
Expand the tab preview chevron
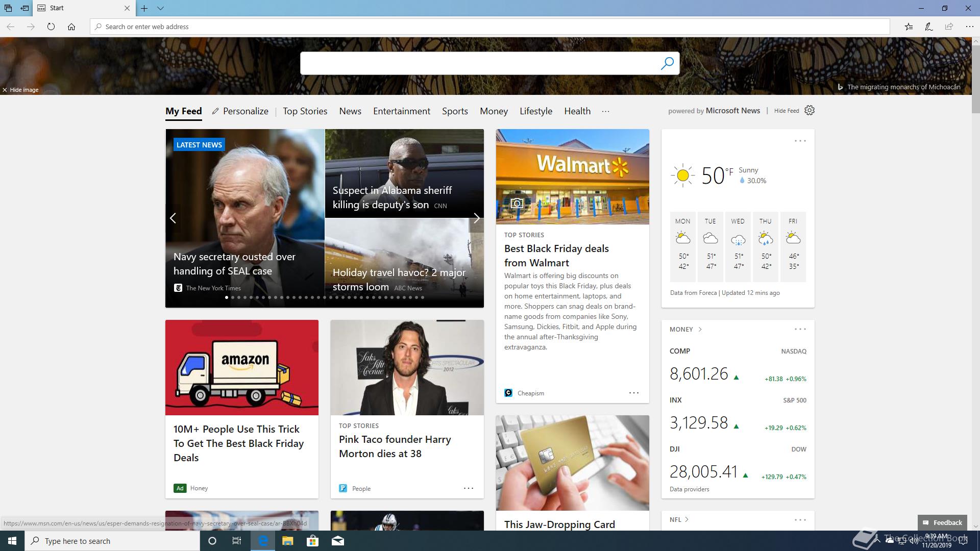click(x=160, y=8)
